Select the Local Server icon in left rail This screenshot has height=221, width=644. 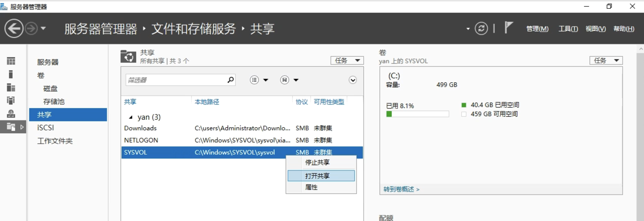click(x=11, y=74)
